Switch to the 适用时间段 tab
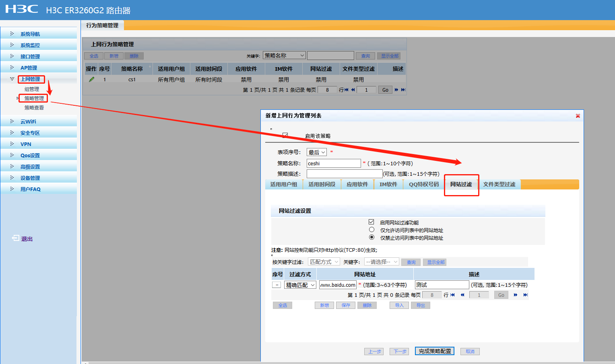Viewport: 615px width, 364px height. (x=322, y=185)
